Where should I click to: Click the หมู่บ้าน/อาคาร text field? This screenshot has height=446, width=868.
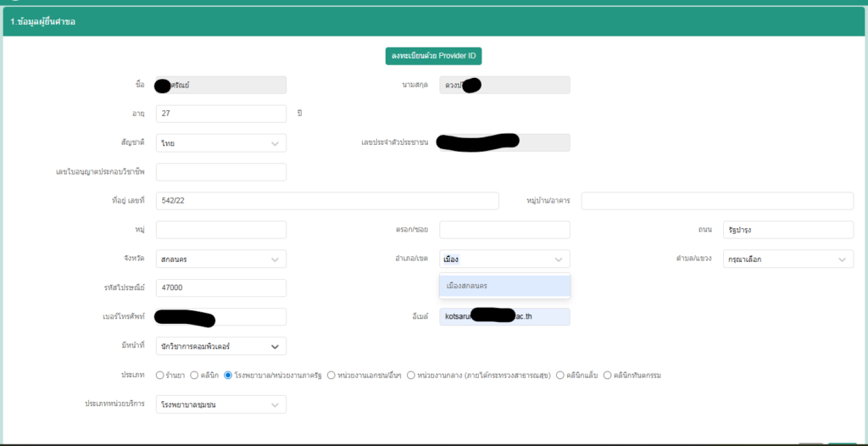tap(716, 201)
